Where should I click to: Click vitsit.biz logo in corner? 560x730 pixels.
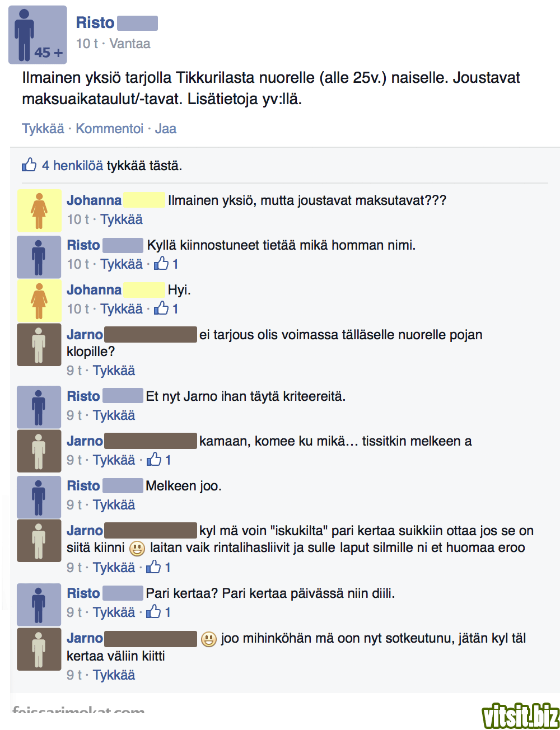click(x=520, y=715)
